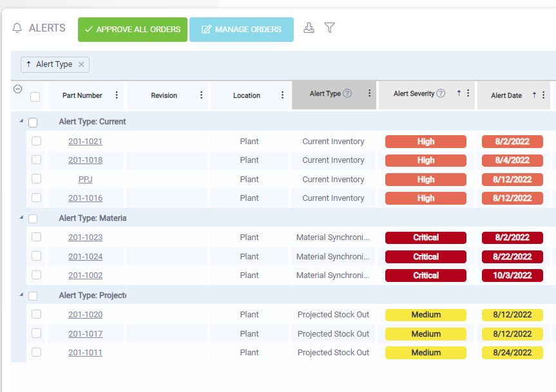Open the 201-1016 part link
556x392 pixels.
86,198
